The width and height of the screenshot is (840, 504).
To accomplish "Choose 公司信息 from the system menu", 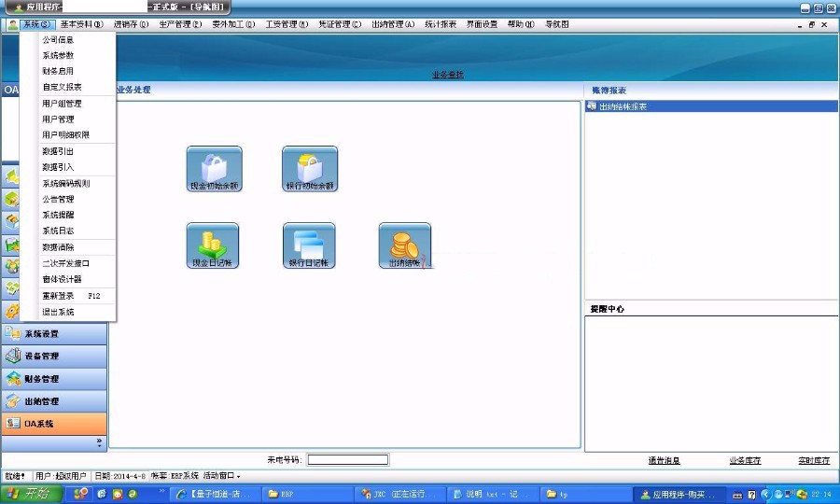I will coord(68,39).
